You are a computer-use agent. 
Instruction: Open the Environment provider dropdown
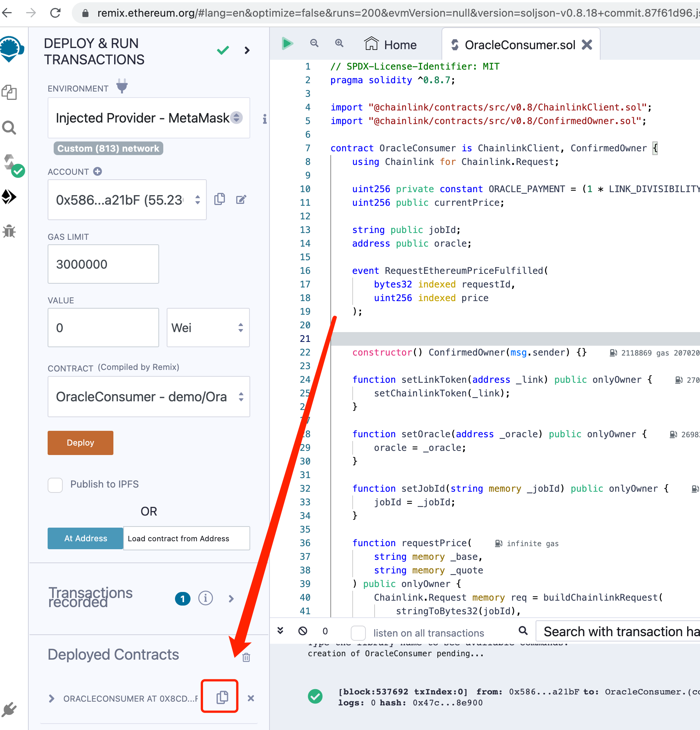(149, 118)
